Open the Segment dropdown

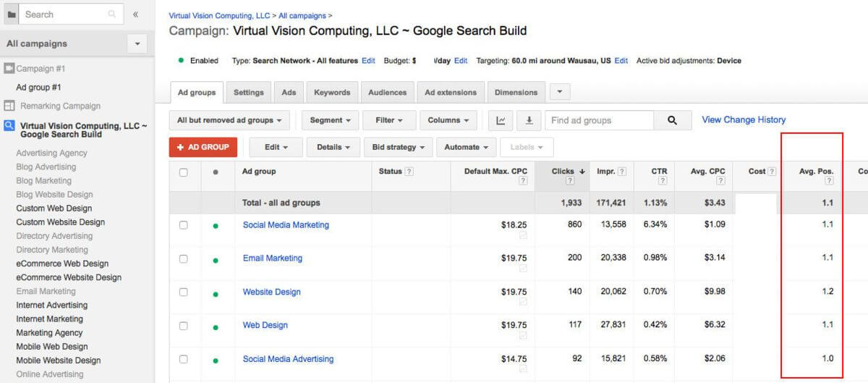point(331,120)
